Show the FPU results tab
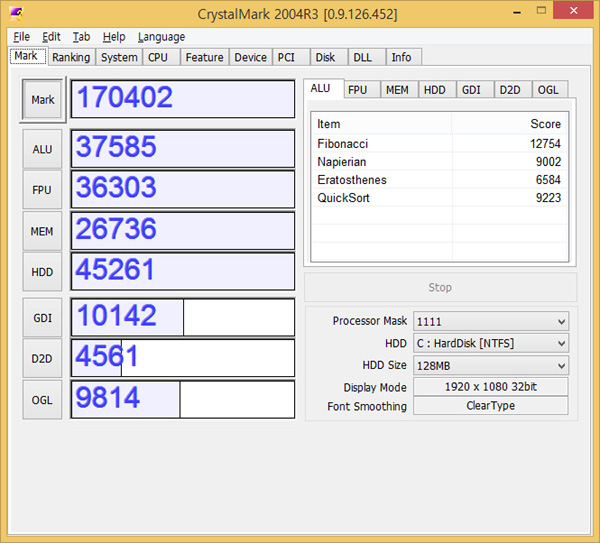 [358, 89]
